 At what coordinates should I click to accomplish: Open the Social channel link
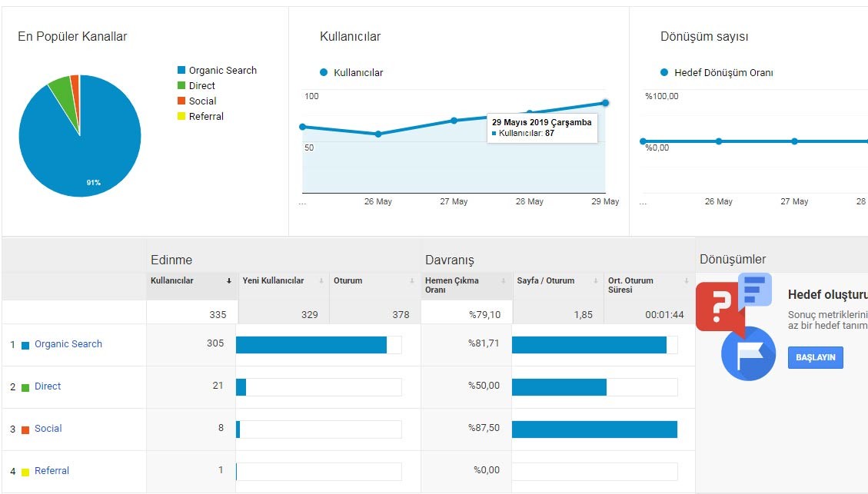[48, 428]
